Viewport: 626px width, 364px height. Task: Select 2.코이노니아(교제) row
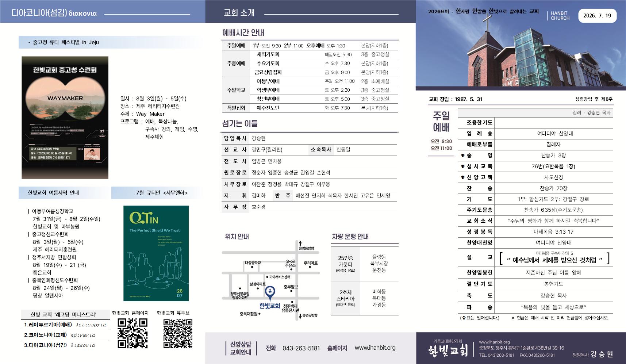65,335
